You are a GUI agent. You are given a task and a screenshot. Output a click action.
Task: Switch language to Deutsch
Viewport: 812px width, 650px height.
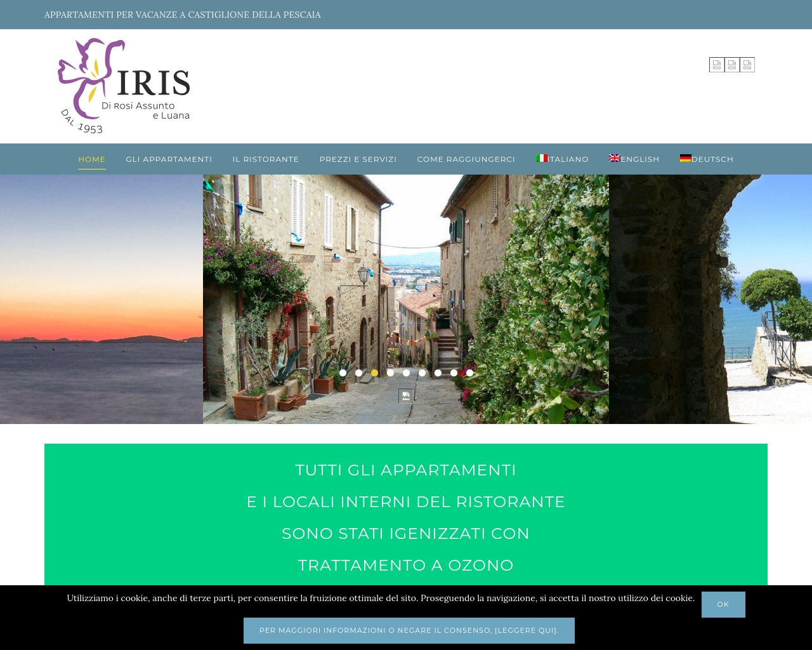click(x=707, y=159)
